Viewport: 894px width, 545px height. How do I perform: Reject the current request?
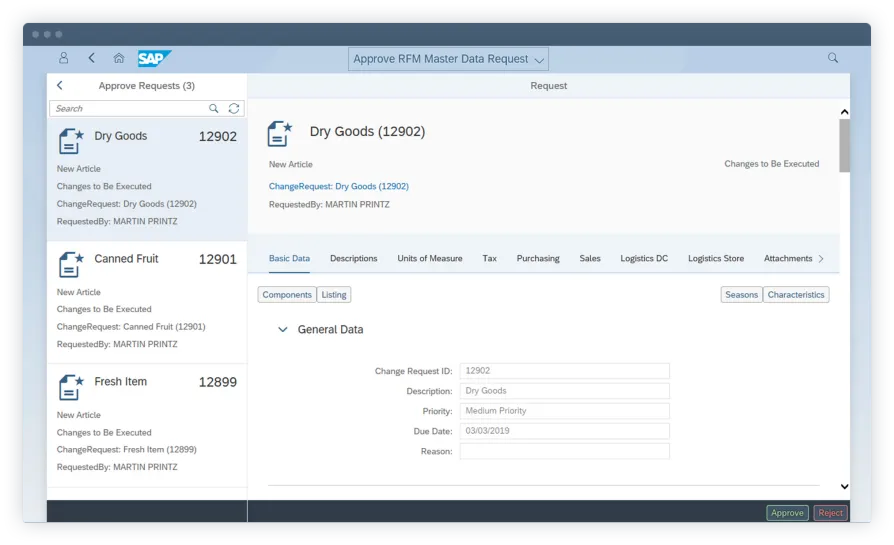click(x=830, y=513)
